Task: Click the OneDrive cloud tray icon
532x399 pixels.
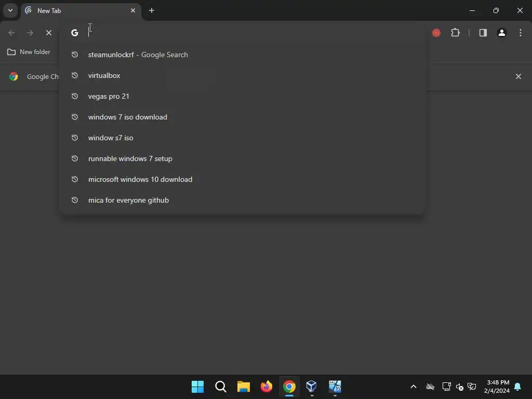Action: pos(430,387)
